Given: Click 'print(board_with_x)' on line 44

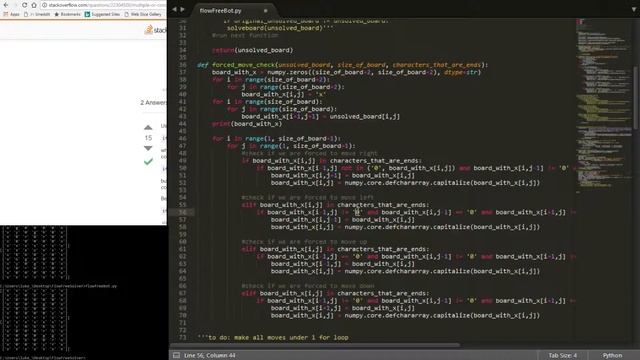Looking at the screenshot, I should [247, 124].
